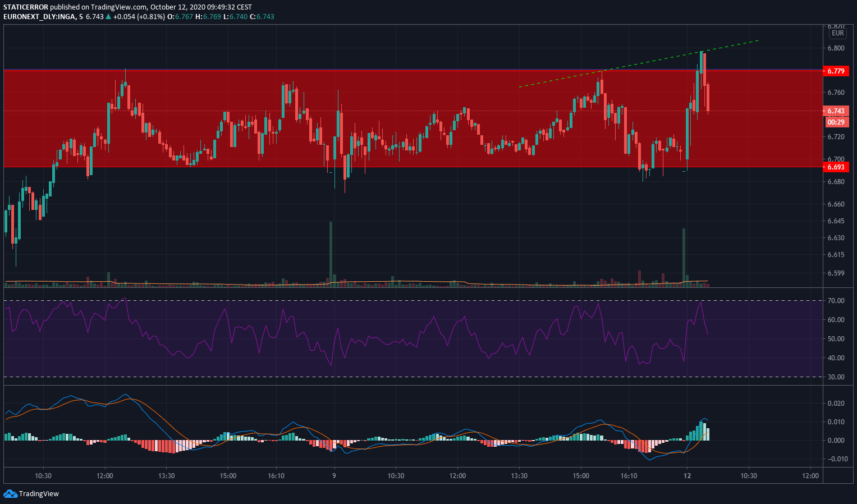Click the RSI 30.00 oversold level label
Image resolution: width=857 pixels, height=504 pixels.
pos(836,377)
